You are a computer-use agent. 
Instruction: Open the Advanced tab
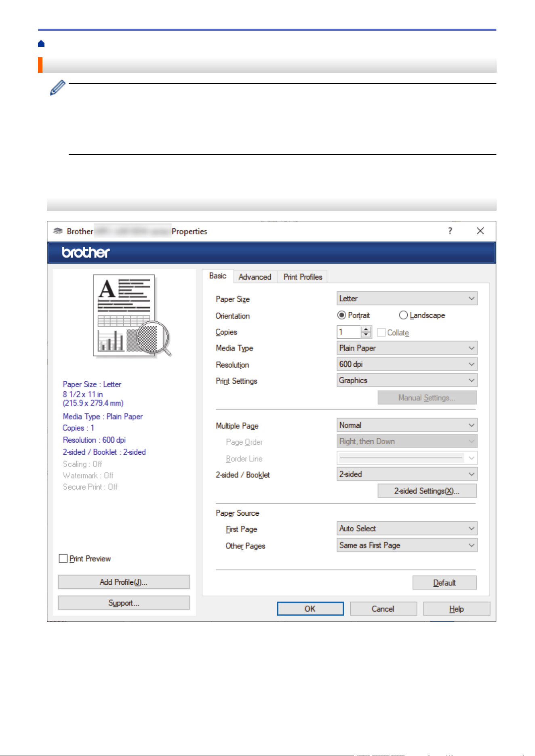pos(255,277)
